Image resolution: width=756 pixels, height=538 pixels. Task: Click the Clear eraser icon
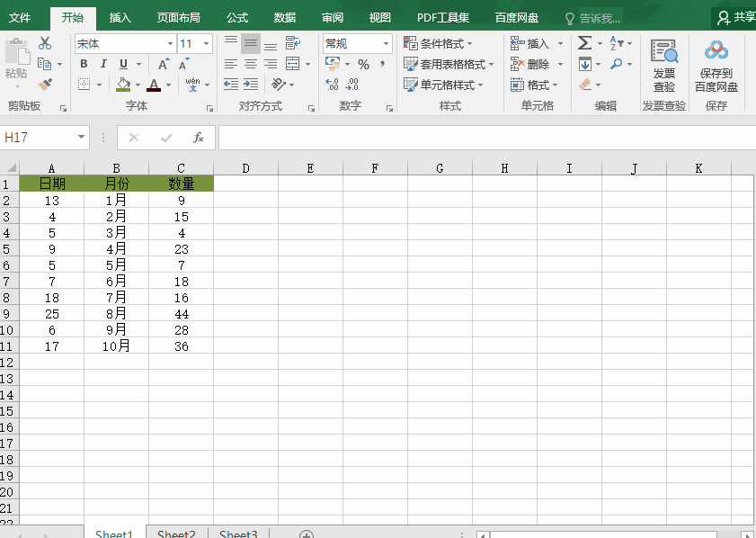pyautogui.click(x=585, y=85)
